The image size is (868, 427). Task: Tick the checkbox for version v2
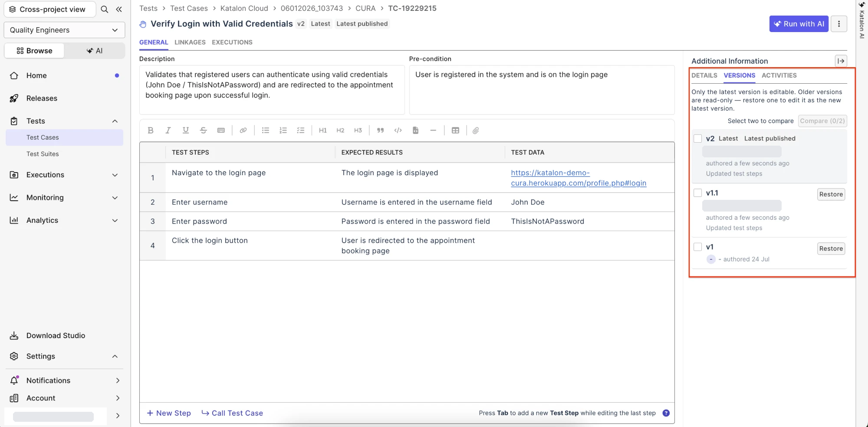(x=697, y=138)
